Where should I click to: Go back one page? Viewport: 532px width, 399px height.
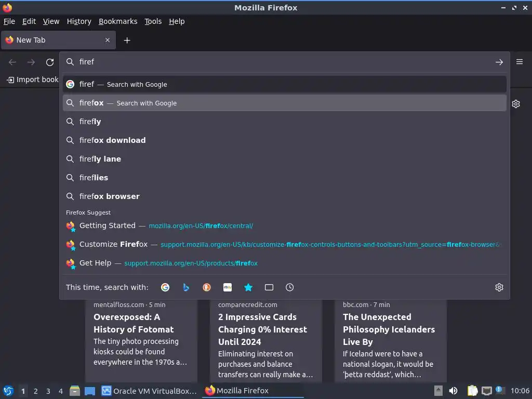tap(12, 62)
